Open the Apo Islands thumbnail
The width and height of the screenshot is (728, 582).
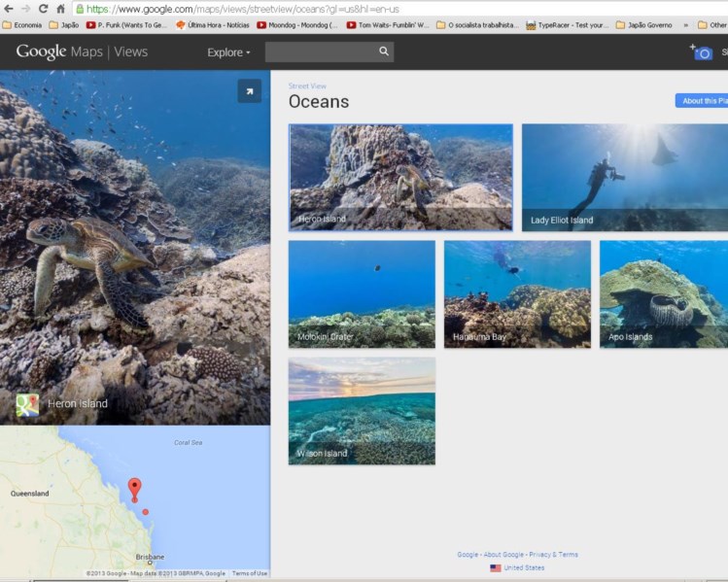(664, 294)
